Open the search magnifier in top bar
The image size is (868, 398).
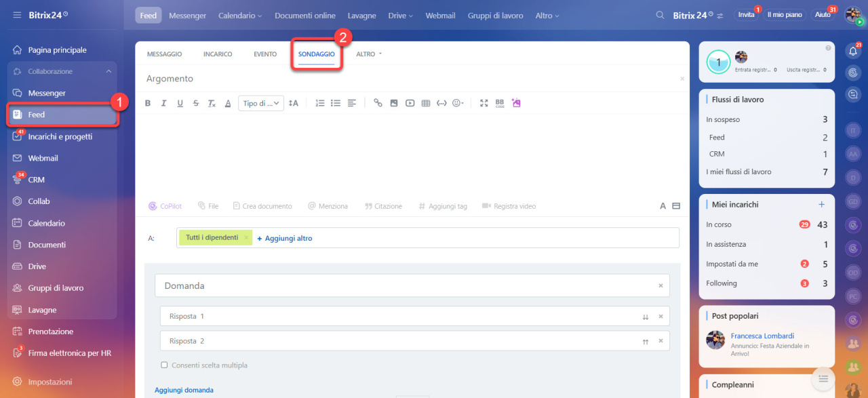660,15
